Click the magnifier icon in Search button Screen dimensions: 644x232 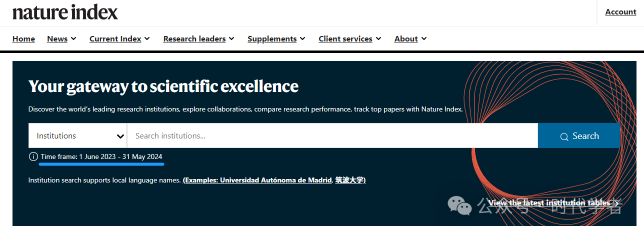pyautogui.click(x=564, y=136)
